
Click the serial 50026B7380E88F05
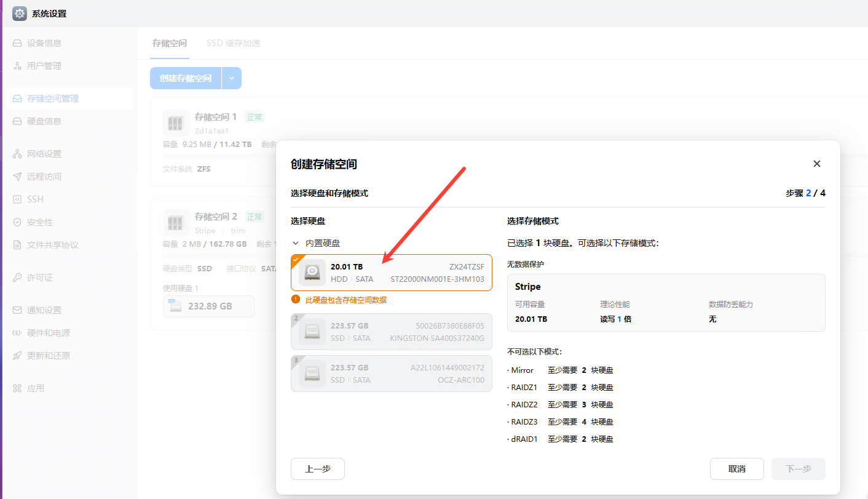tap(450, 326)
